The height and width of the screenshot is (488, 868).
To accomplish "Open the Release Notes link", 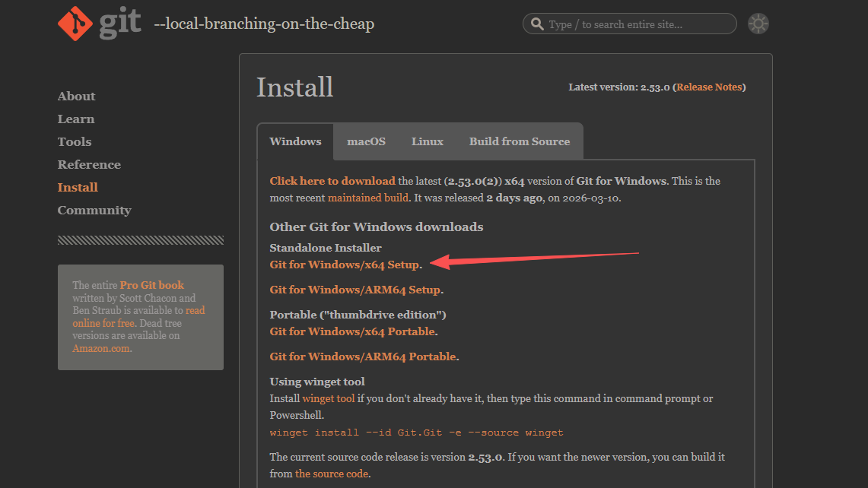I will 709,87.
